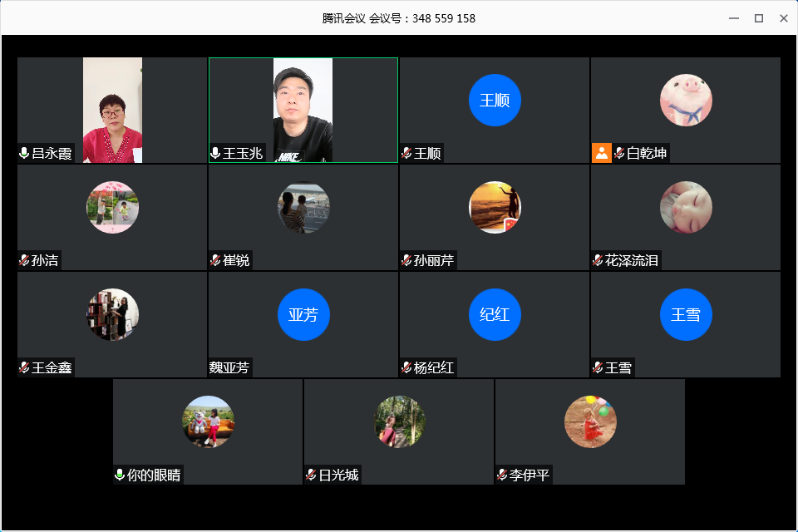Click 你的眼睛's avatar with the orange sofa
Image resolution: width=798 pixels, height=532 pixels.
click(208, 421)
